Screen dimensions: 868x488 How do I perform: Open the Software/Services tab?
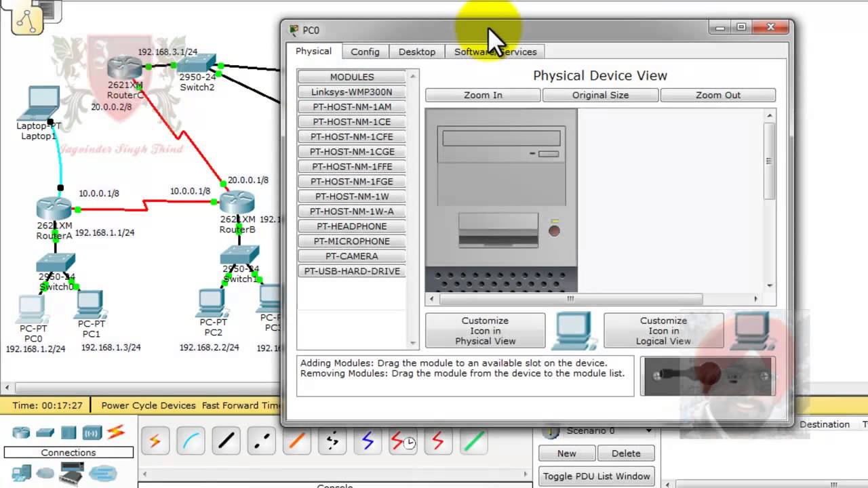click(495, 52)
